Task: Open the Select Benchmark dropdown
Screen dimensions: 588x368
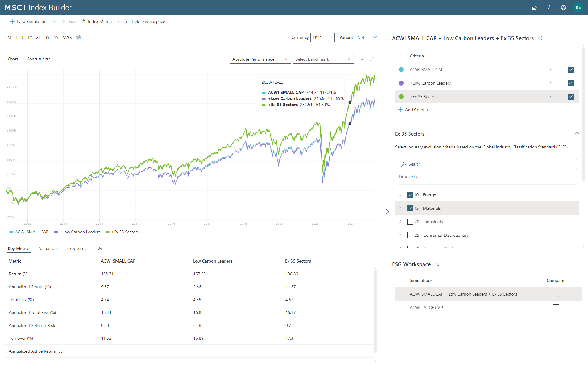Action: click(x=323, y=59)
